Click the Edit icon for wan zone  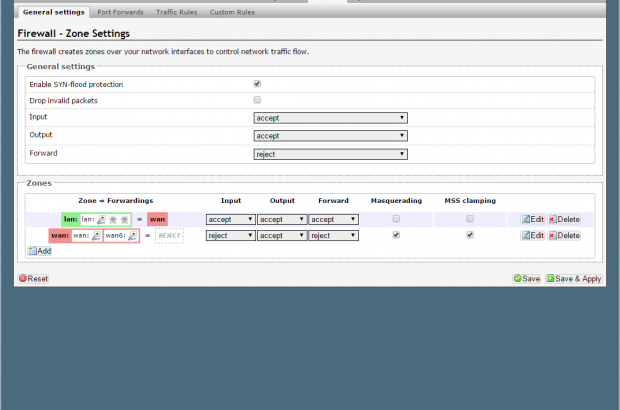coord(526,236)
